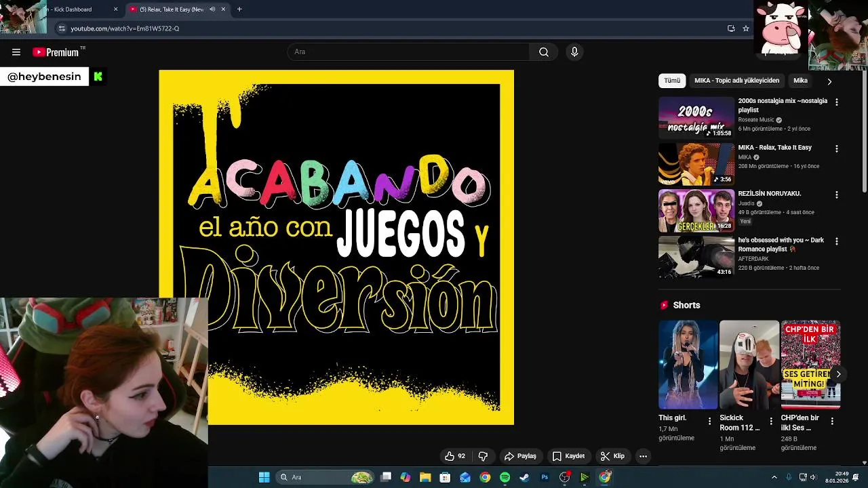Click the browser address bar URL
Image resolution: width=868 pixels, height=488 pixels.
(x=125, y=28)
